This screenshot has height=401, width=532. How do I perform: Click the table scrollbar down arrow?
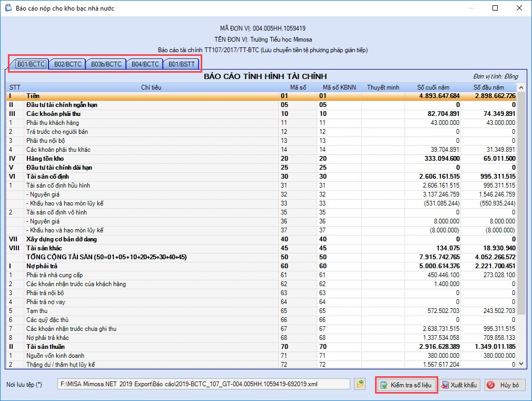(521, 364)
